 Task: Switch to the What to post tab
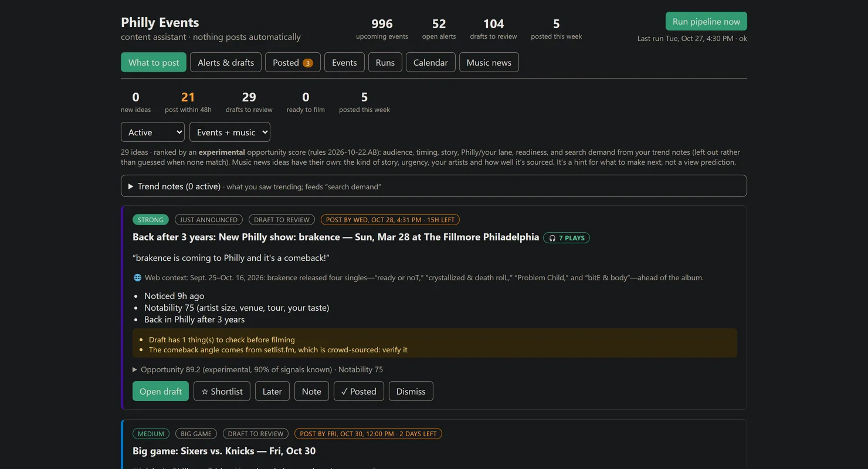tap(154, 62)
